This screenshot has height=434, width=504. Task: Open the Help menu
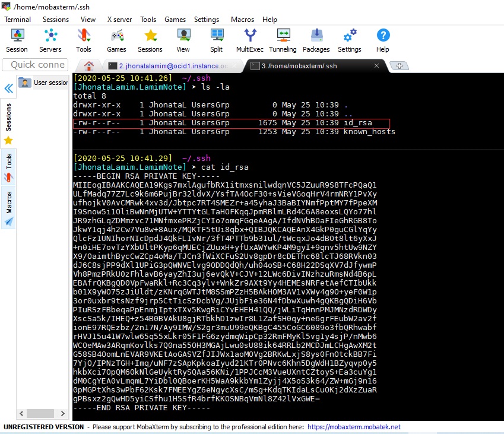270,20
